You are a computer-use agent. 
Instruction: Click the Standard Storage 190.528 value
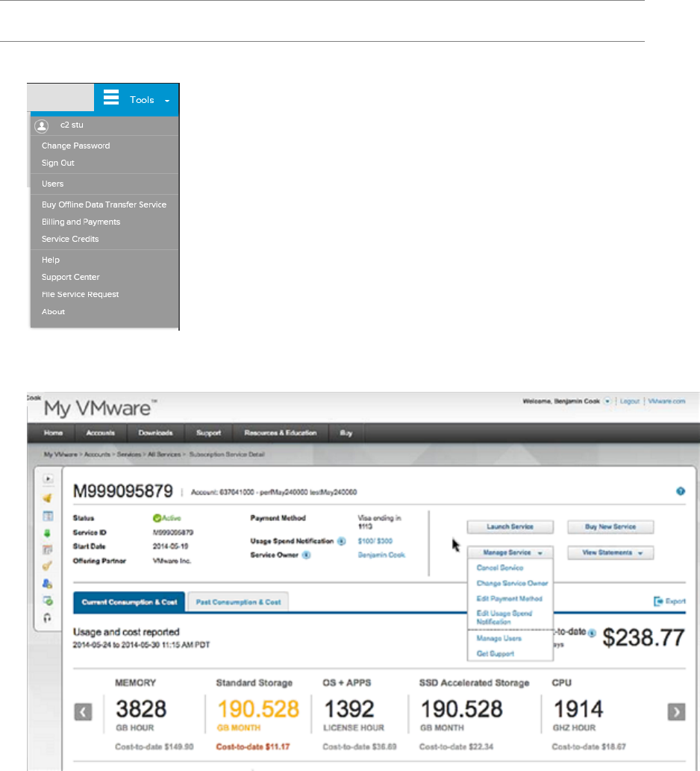(x=258, y=709)
